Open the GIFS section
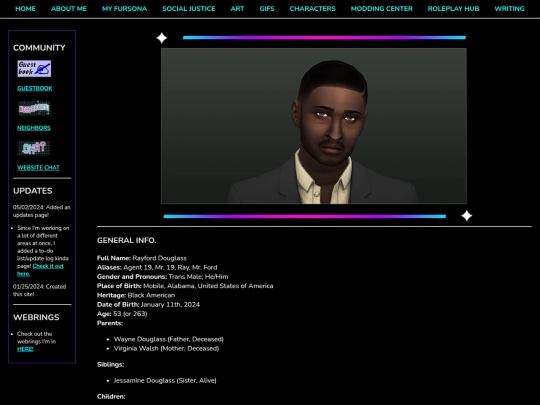 pos(267,9)
